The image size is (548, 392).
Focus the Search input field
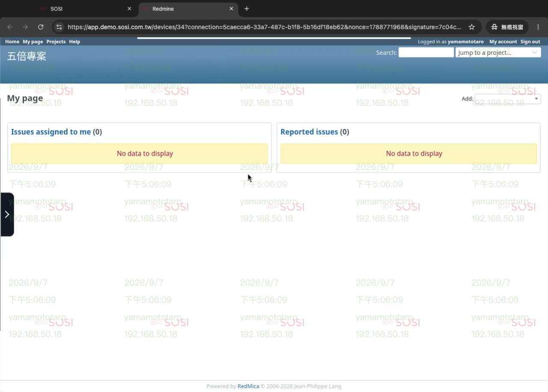(x=426, y=52)
